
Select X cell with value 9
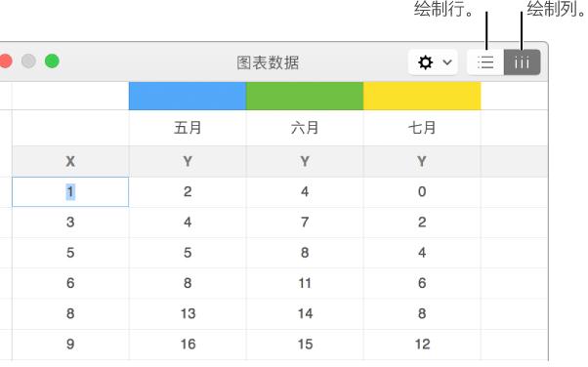(70, 345)
